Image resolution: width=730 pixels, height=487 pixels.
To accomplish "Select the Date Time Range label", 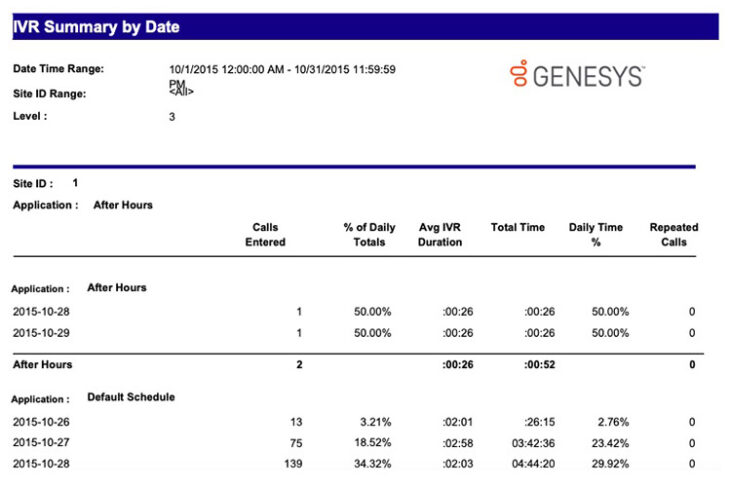I will pyautogui.click(x=58, y=69).
